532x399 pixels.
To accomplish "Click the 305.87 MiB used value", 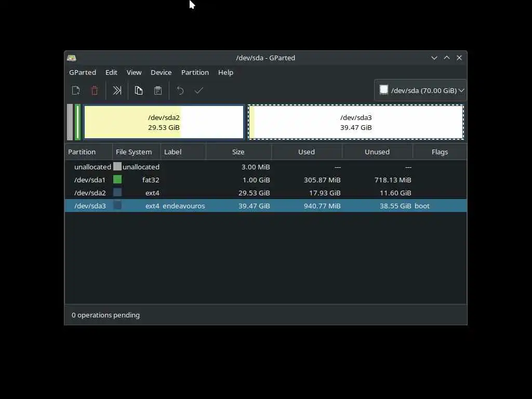I will (x=322, y=180).
